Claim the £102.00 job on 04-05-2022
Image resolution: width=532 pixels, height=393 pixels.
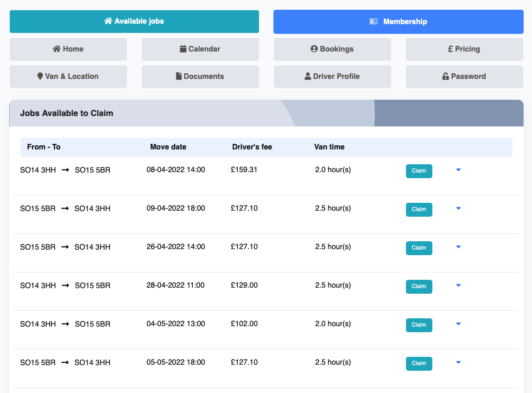point(419,325)
